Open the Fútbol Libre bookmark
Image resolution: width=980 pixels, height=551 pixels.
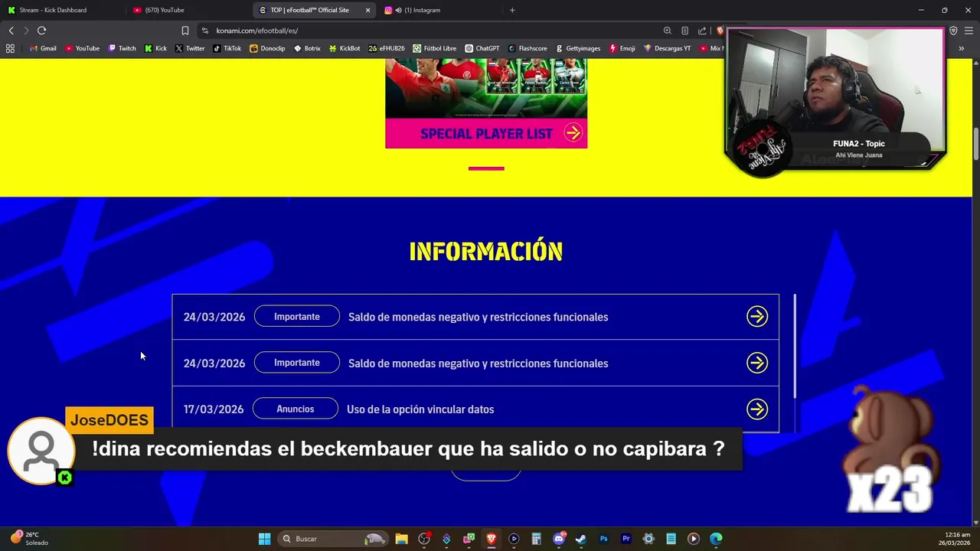tap(434, 48)
